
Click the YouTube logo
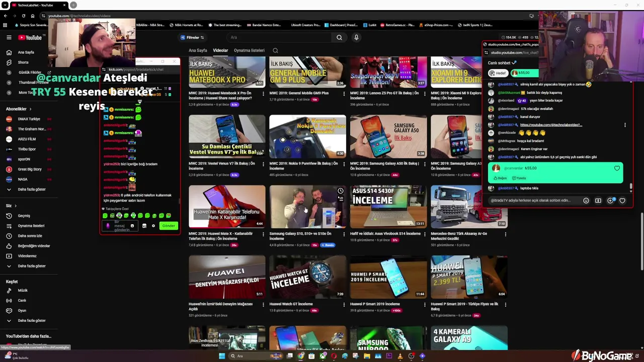[x=30, y=38]
